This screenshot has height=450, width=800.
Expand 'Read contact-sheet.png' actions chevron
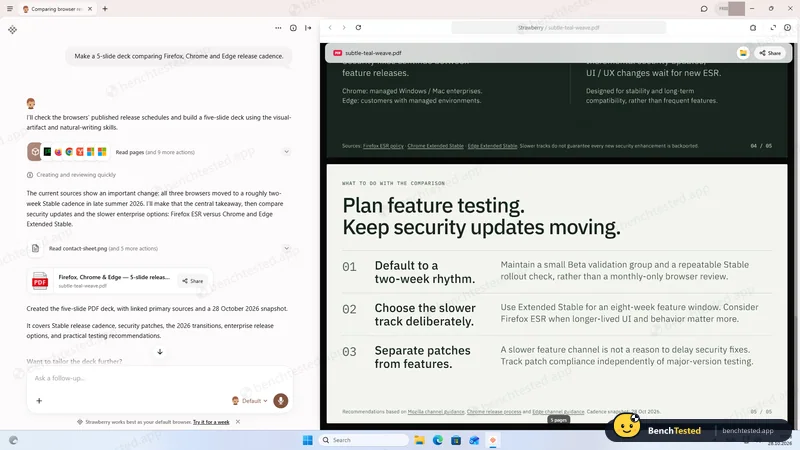(x=286, y=248)
